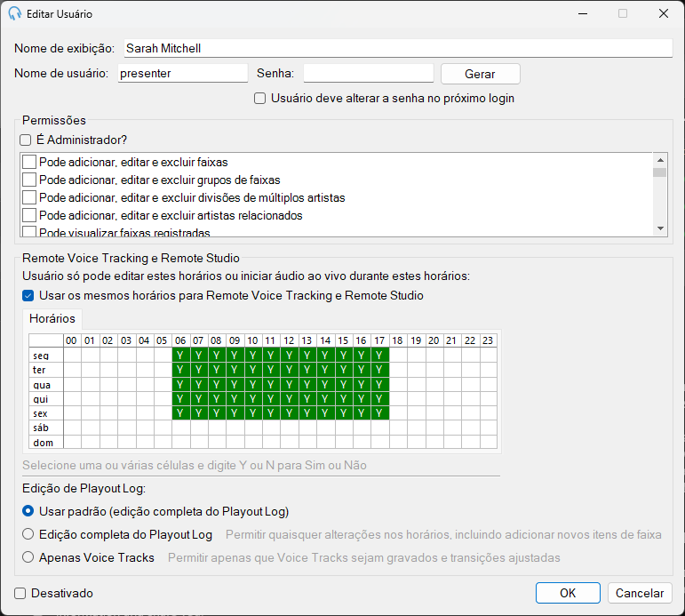Enable the É Administrador checkbox
Screen dimensions: 685x616
click(x=26, y=140)
